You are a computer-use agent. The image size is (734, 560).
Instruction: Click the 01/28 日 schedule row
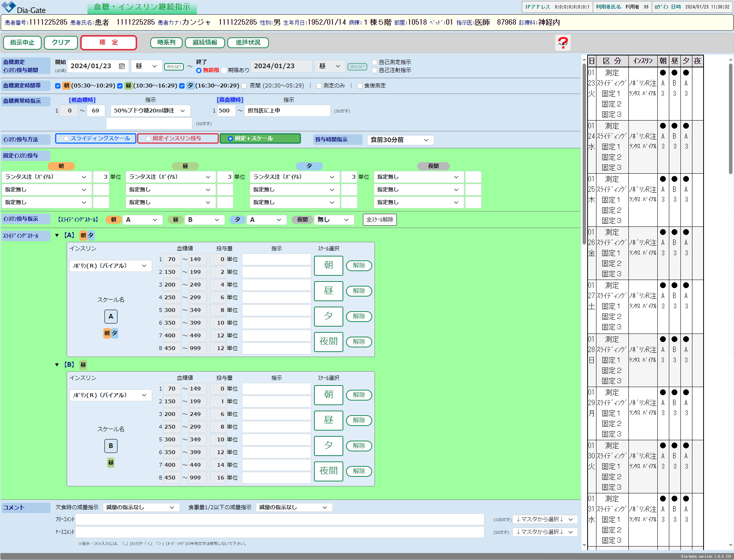coord(645,360)
